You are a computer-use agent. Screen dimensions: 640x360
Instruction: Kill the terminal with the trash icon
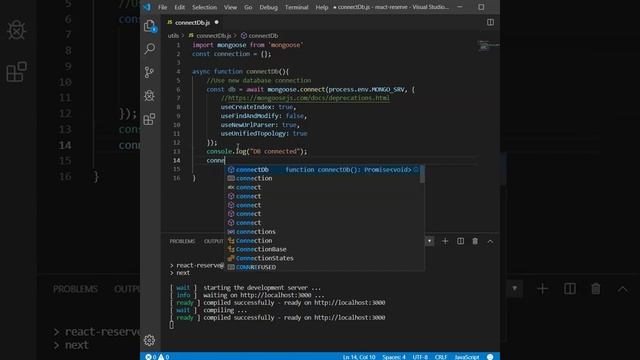point(475,241)
